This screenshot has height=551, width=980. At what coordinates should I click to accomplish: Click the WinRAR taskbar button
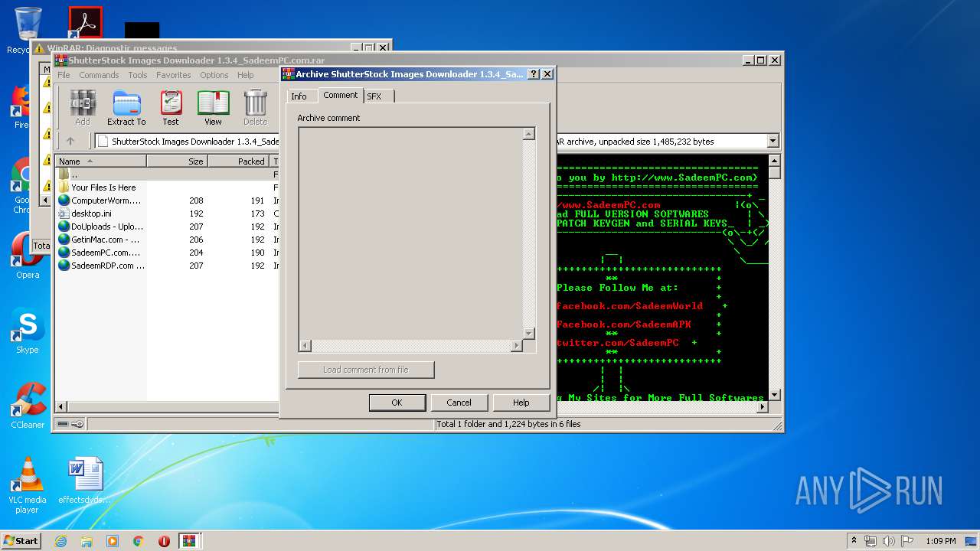190,540
